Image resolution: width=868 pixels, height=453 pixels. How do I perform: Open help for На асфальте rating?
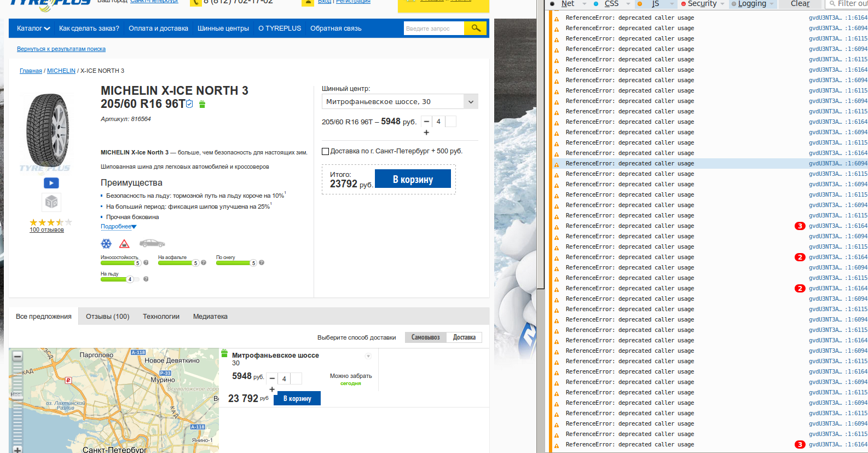204,262
